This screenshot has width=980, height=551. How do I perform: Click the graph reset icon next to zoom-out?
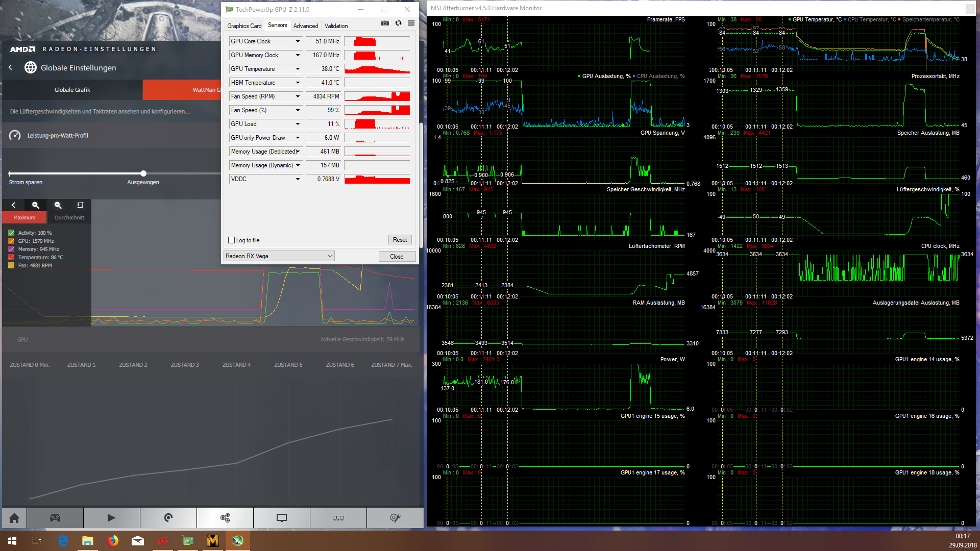[x=80, y=205]
